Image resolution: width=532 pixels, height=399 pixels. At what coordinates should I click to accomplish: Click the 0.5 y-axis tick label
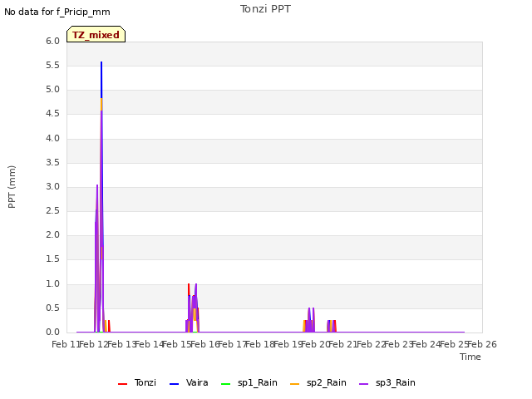(x=52, y=308)
